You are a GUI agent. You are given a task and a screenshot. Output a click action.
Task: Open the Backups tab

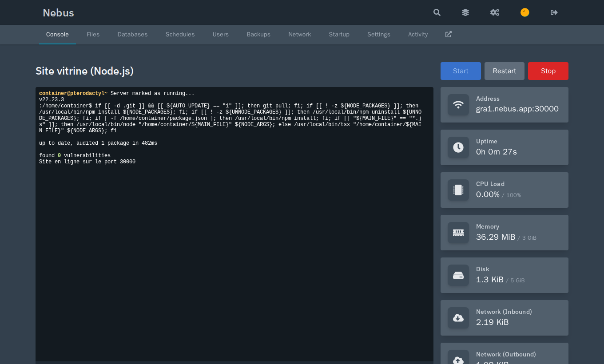click(x=258, y=35)
